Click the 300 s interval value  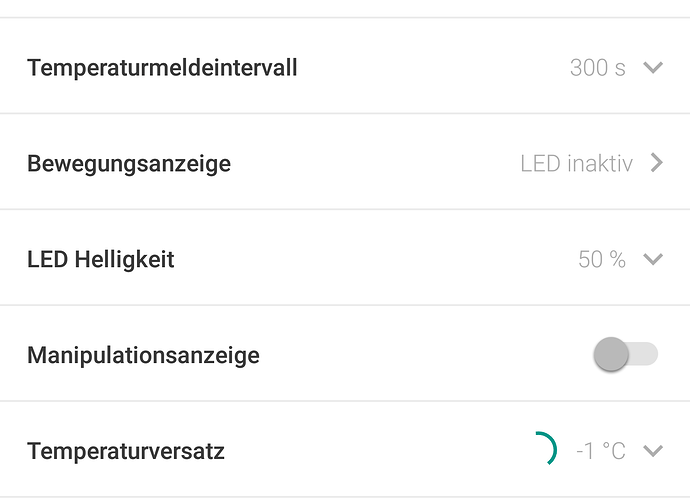coord(597,68)
